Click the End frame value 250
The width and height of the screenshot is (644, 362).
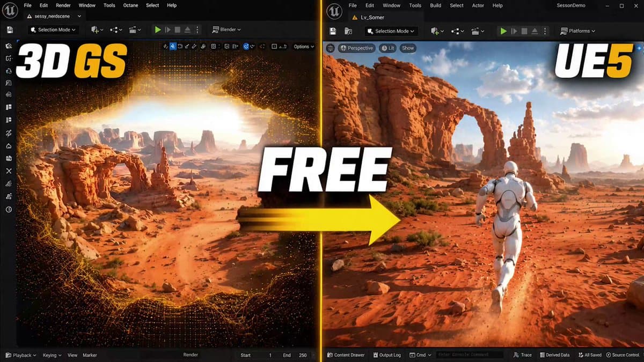(303, 355)
